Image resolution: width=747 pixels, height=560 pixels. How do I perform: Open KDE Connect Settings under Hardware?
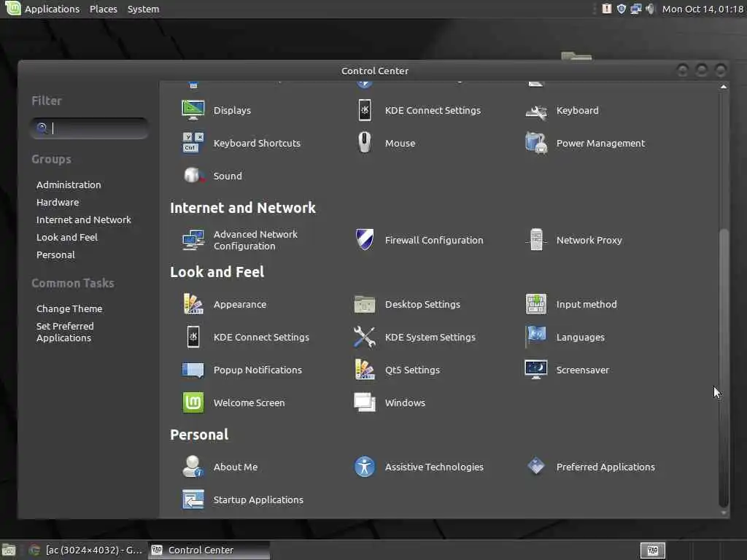[x=365, y=110]
